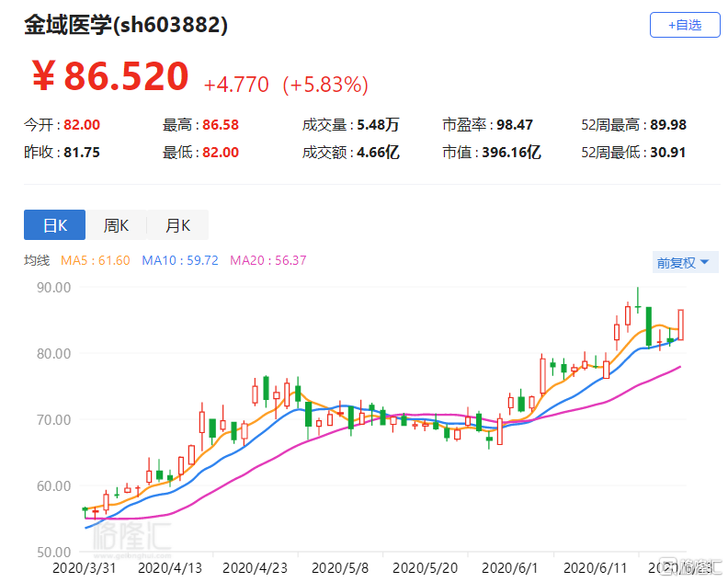The image size is (728, 582).
Task: Click 成交额 value 4.66亿
Action: click(378, 153)
